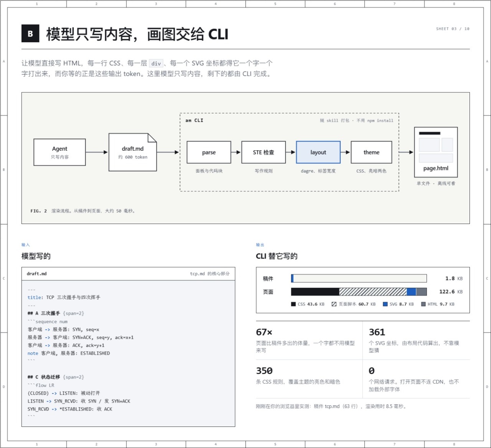This screenshot has width=491, height=448.
Task: Click the black segment of the 页面 bar
Action: (x=315, y=292)
